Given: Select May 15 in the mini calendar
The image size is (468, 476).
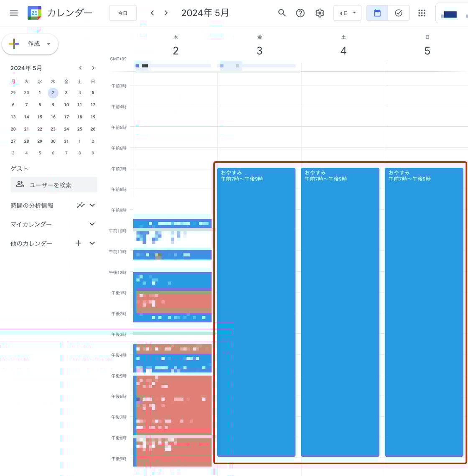Looking at the screenshot, I should tap(40, 117).
